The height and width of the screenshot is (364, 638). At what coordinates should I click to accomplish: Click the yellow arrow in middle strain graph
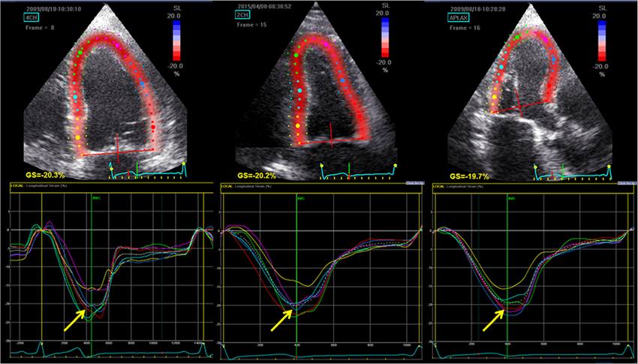point(281,318)
